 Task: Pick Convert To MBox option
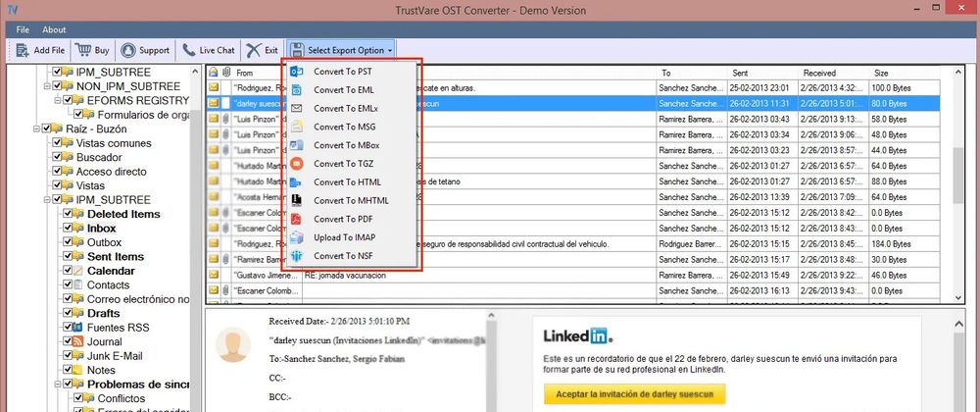[x=346, y=145]
